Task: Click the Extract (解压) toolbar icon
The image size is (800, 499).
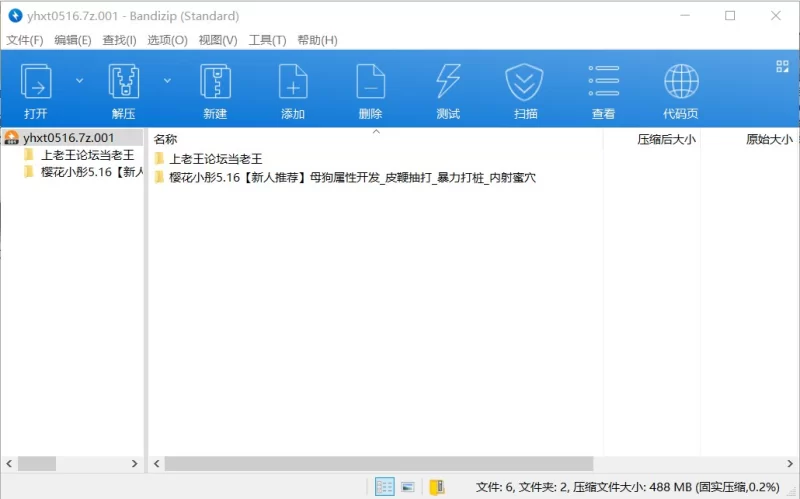Action: (124, 82)
